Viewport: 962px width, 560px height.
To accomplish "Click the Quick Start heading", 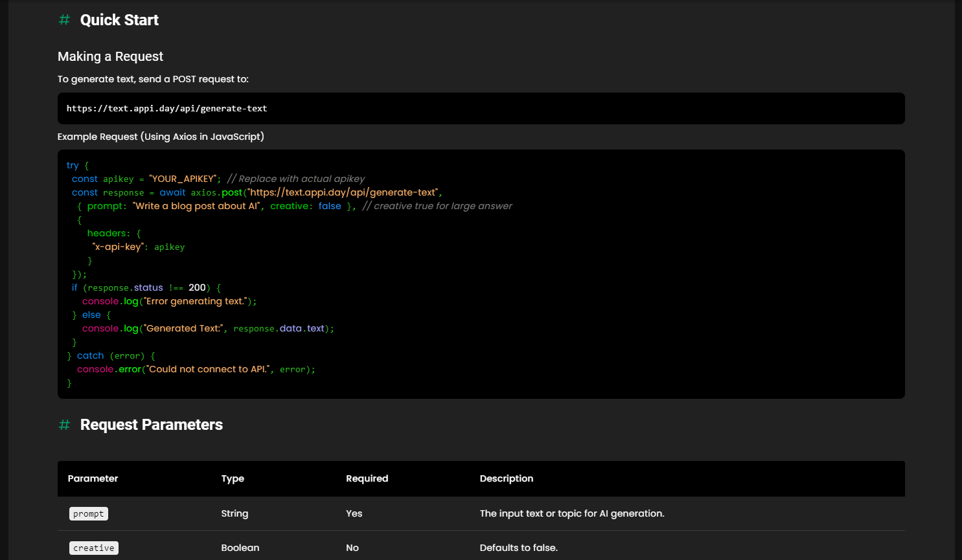I will pos(119,20).
